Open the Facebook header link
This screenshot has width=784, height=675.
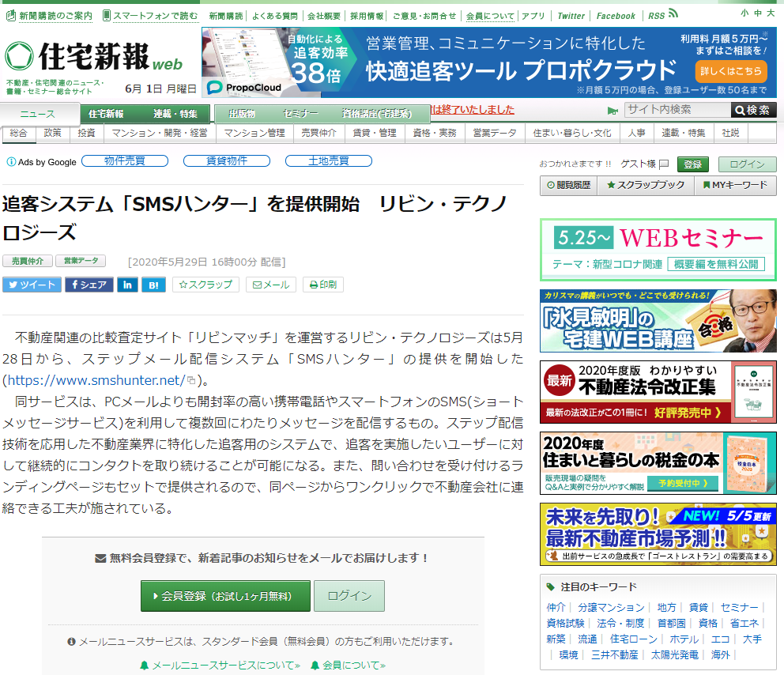(x=616, y=16)
